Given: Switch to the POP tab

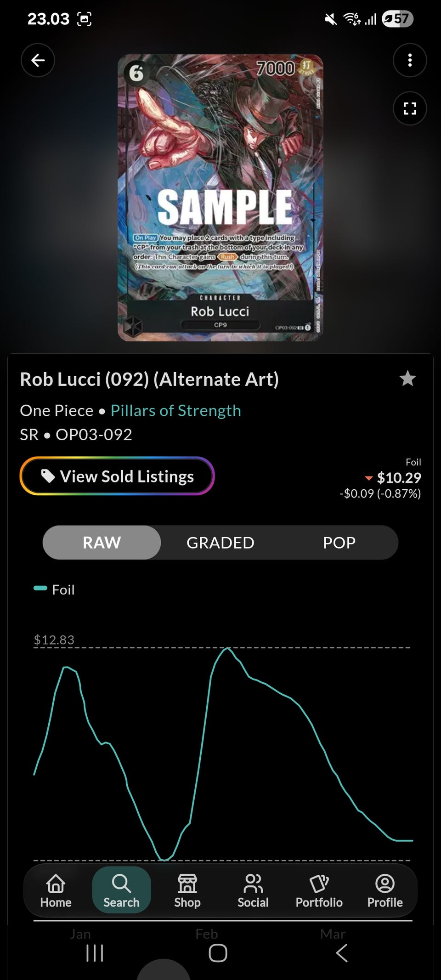Looking at the screenshot, I should click(339, 543).
